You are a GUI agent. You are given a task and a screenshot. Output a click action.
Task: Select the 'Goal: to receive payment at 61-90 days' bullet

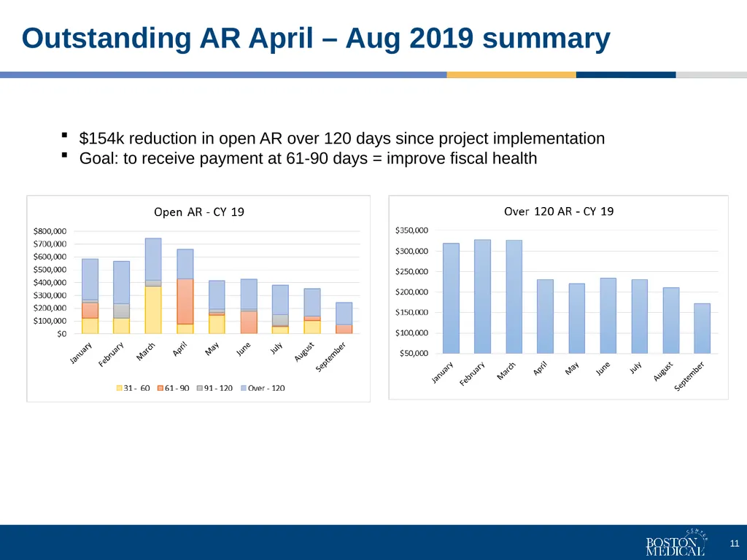click(x=308, y=158)
